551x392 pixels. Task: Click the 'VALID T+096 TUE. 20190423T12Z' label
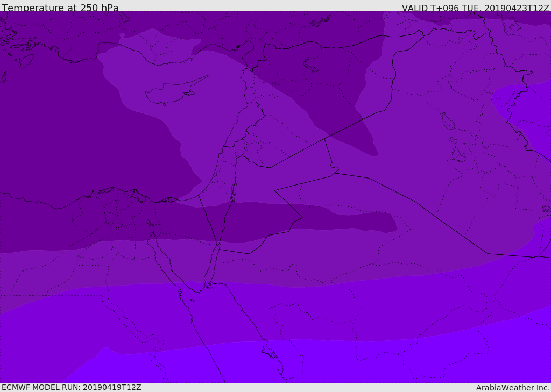(x=476, y=8)
